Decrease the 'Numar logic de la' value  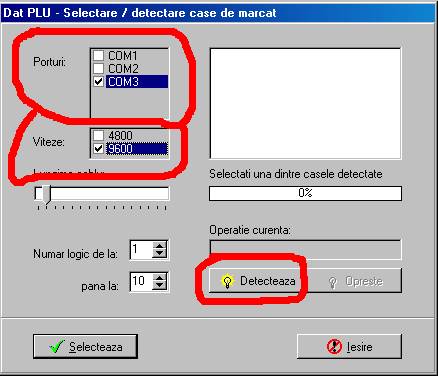159,254
